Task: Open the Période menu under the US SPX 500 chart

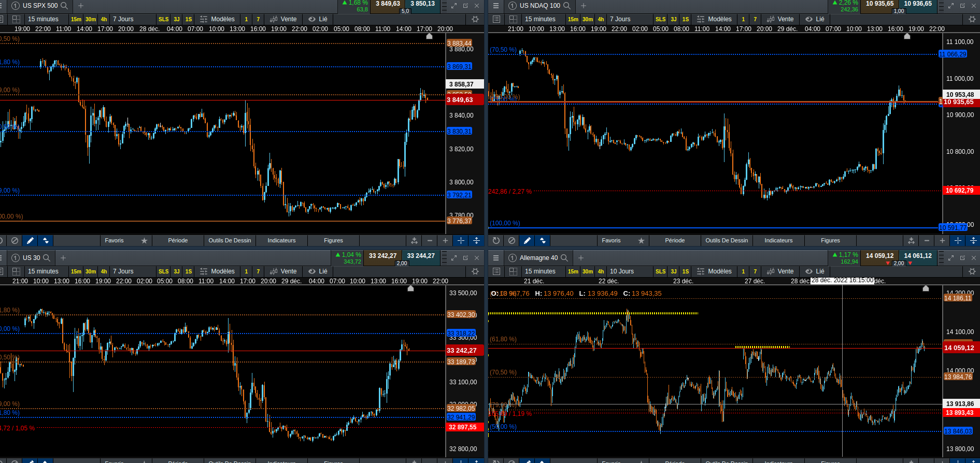Action: point(178,240)
